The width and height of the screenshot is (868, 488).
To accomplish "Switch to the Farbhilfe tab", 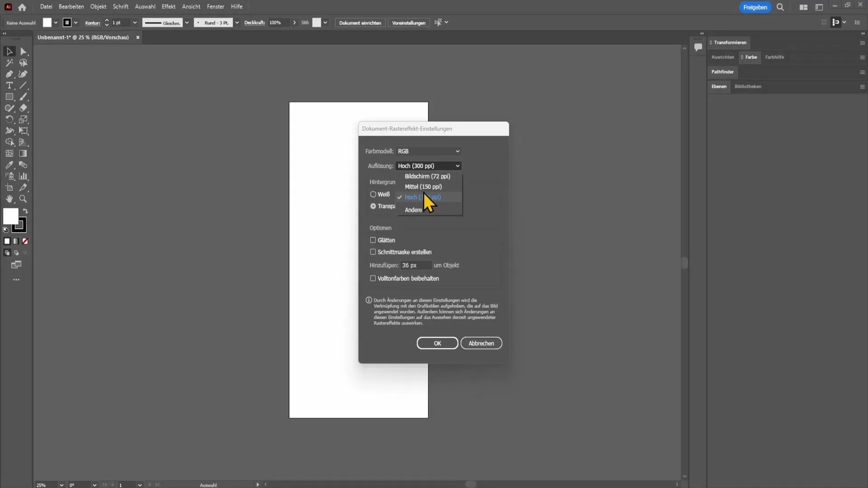I will 774,57.
